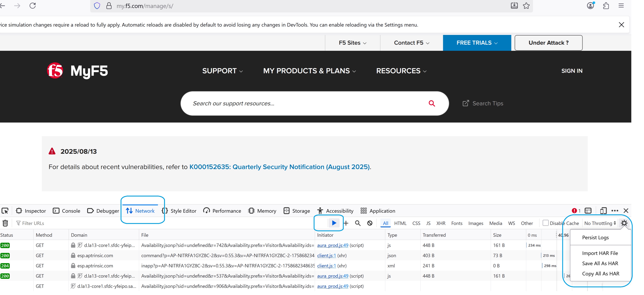Expand the SUPPORT navigation menu
This screenshot has height=295, width=644.
pos(222,71)
